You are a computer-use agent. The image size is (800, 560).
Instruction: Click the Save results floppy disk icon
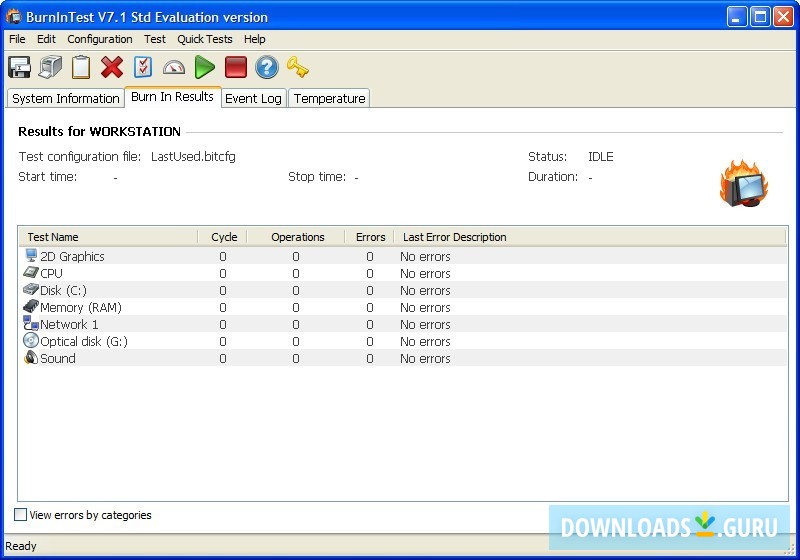pyautogui.click(x=19, y=67)
